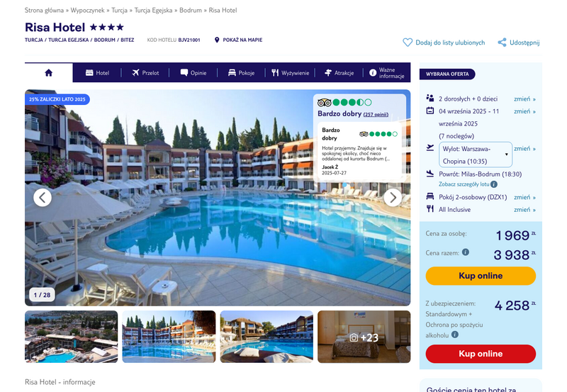The height and width of the screenshot is (392, 567).
Task: Change room type via zmień link
Action: (524, 197)
